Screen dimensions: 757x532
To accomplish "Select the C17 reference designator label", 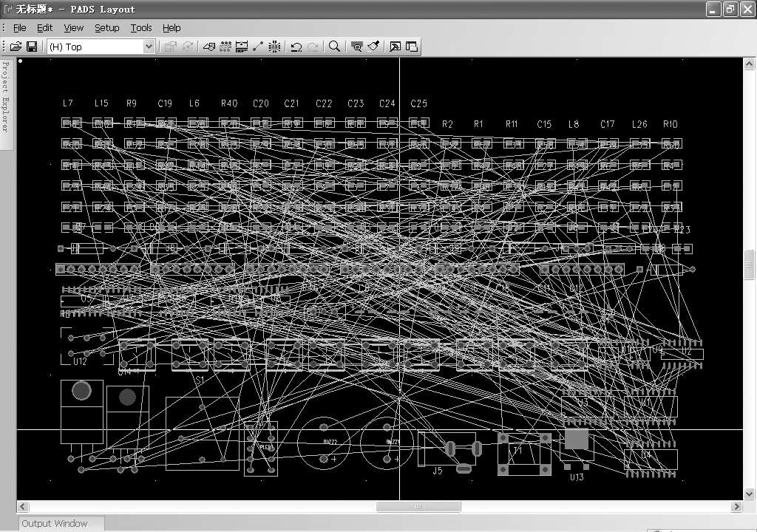I will [x=608, y=124].
